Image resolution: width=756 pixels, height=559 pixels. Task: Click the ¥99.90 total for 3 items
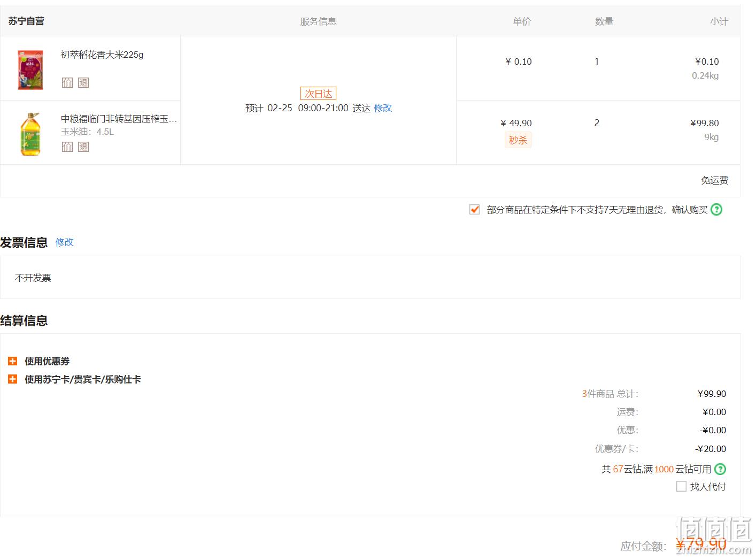pos(712,394)
